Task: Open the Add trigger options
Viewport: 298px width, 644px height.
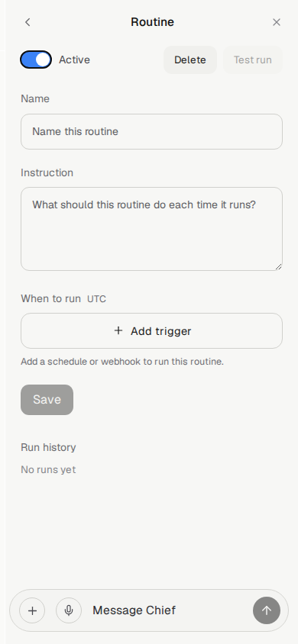Action: tap(151, 331)
